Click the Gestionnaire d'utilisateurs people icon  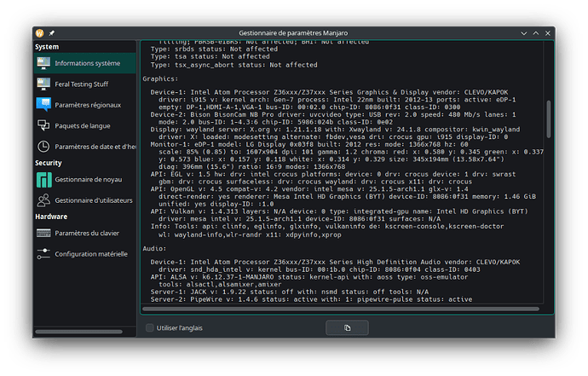tap(43, 200)
